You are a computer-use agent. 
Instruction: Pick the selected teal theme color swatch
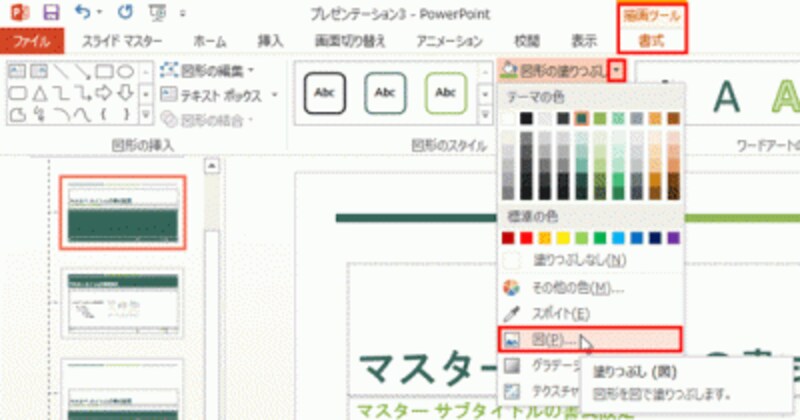click(x=582, y=118)
